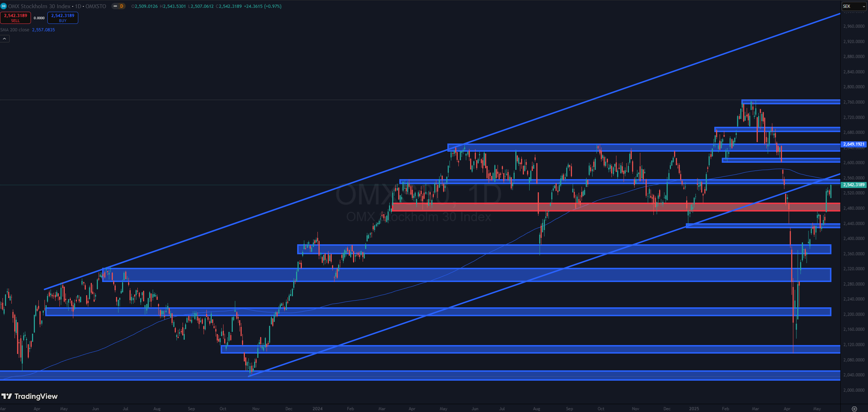Click the 0.0000 spread value
Image resolution: width=868 pixels, height=412 pixels.
(39, 18)
